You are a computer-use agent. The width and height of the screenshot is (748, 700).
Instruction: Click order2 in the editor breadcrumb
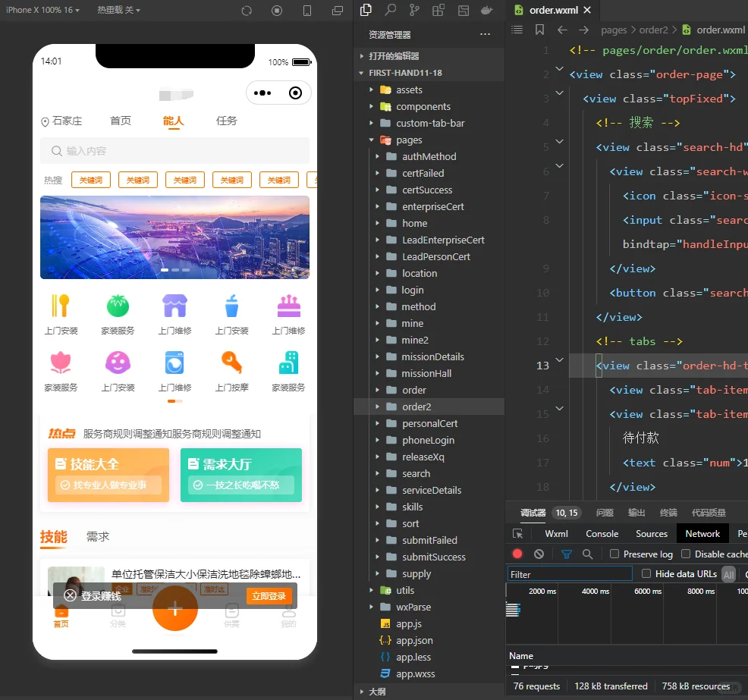653,30
